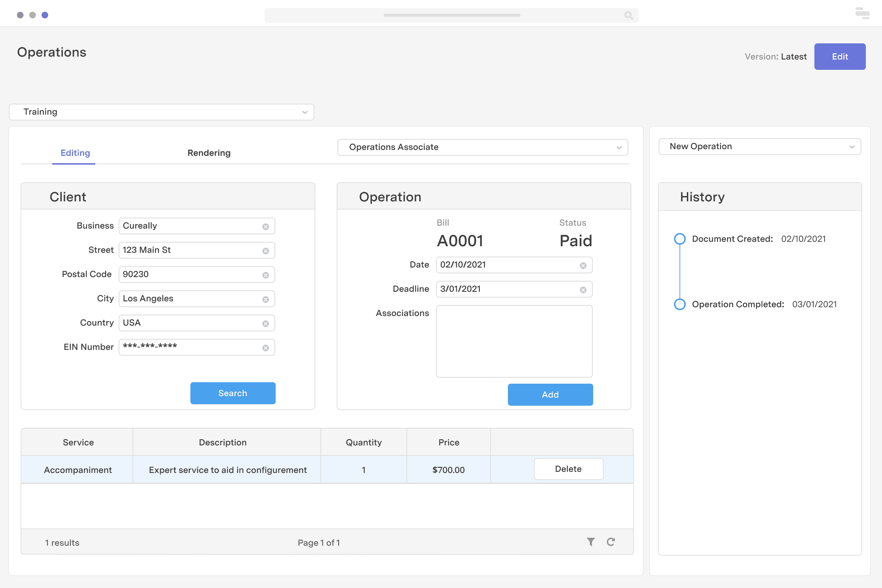Clear the Country field 'USA'

[266, 323]
